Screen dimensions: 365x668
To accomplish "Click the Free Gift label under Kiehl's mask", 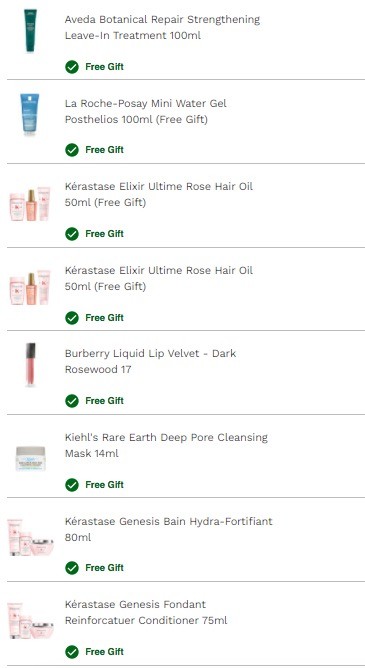I will click(x=104, y=485).
